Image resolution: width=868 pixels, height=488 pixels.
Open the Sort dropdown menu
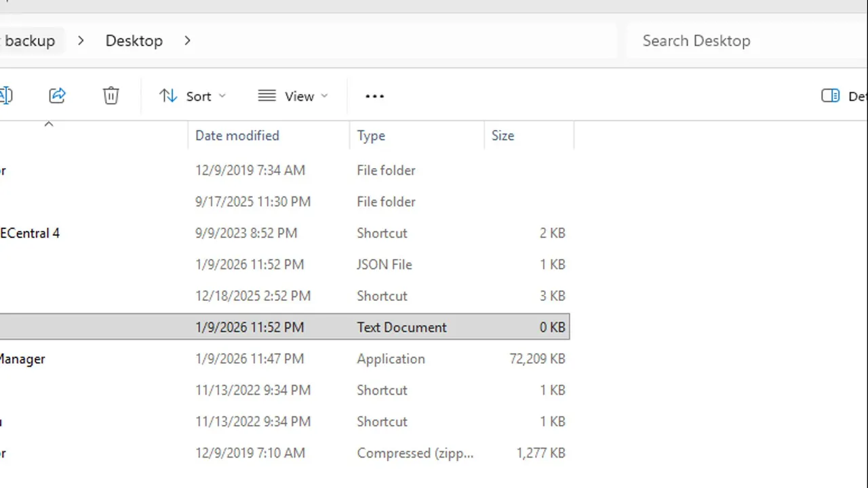(193, 96)
